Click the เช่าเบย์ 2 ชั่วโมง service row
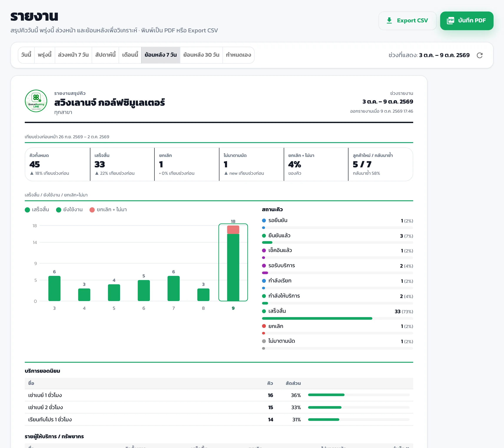504x448 pixels. [x=219, y=407]
